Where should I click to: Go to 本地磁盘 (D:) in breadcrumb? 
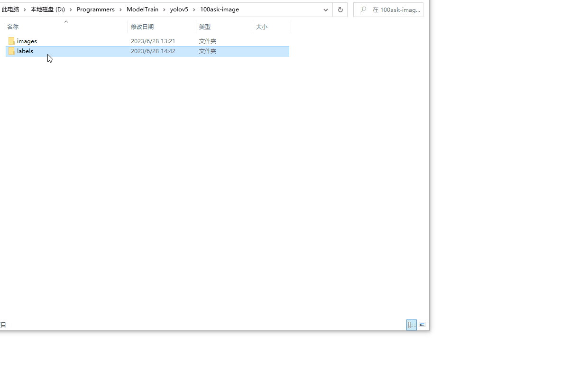click(47, 9)
